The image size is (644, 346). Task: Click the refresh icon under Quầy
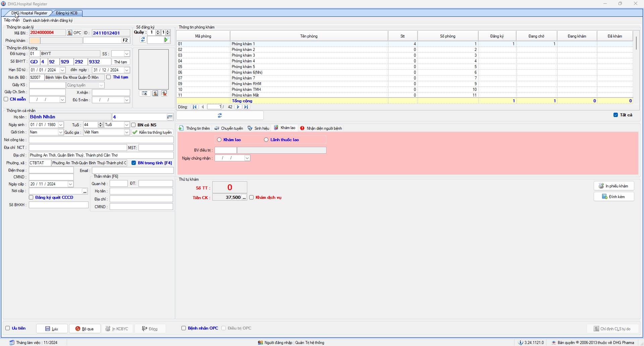point(143,40)
